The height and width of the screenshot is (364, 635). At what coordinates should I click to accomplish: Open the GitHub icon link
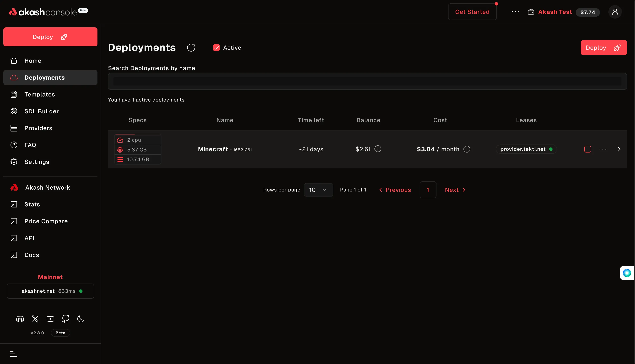coord(66,319)
